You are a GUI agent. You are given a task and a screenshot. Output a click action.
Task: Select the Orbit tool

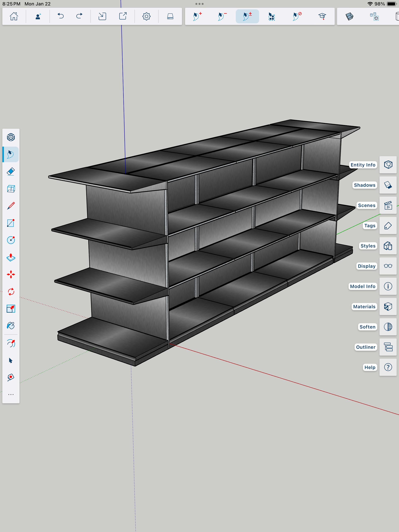coord(11,343)
